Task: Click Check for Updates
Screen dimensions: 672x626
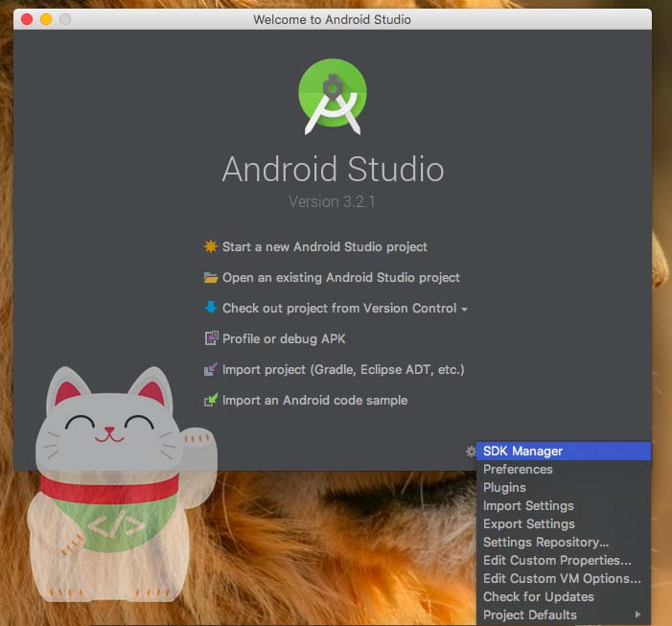Action: [564, 597]
